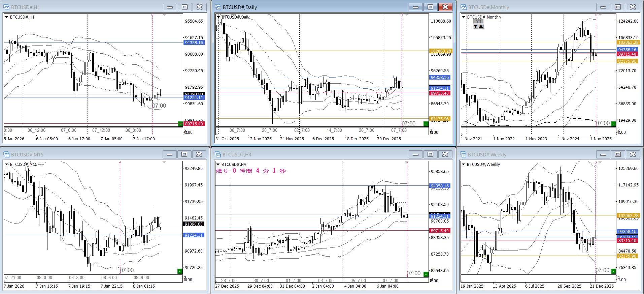Expand the triangle beside BTCUSD#,H1 chart label
This screenshot has height=294, width=644.
tap(7, 17)
